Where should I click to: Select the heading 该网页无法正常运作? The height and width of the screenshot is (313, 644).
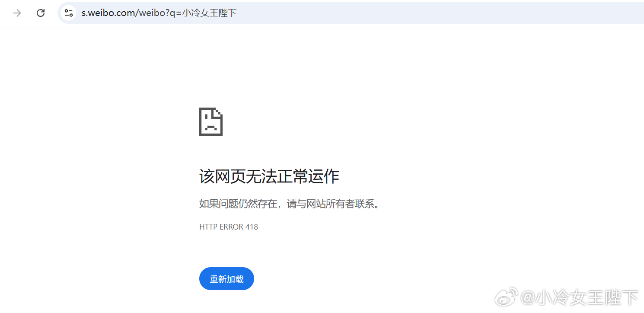point(269,176)
